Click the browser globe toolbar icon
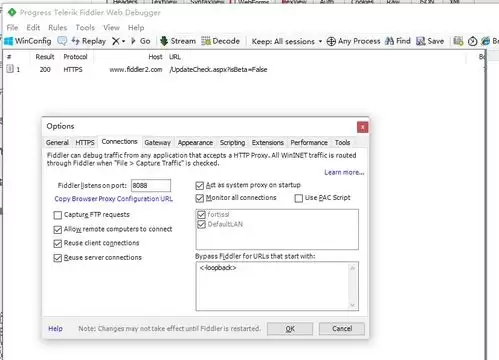 [486, 41]
